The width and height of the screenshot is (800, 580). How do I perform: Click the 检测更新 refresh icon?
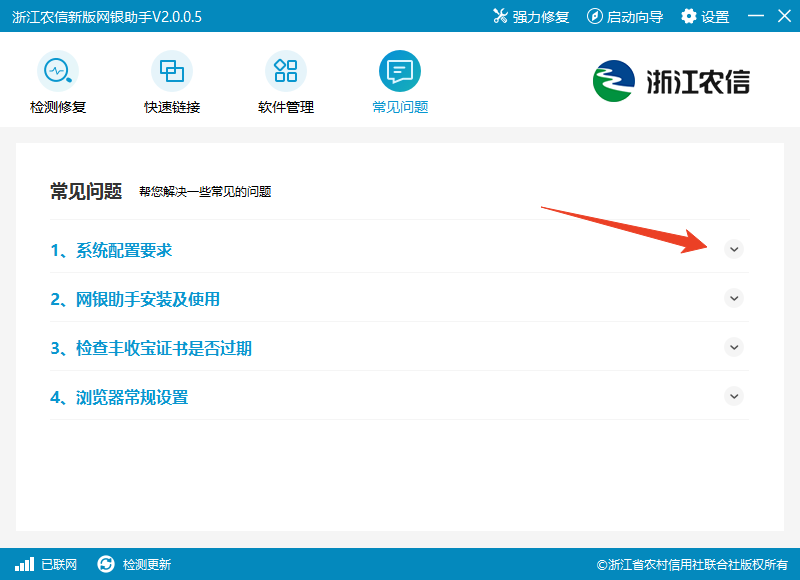(106, 564)
